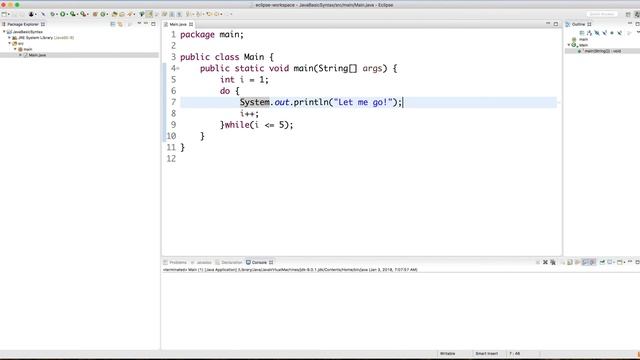Viewport: 640px width, 360px height.
Task: Maximize the Package Explorer panel
Action: (153, 24)
